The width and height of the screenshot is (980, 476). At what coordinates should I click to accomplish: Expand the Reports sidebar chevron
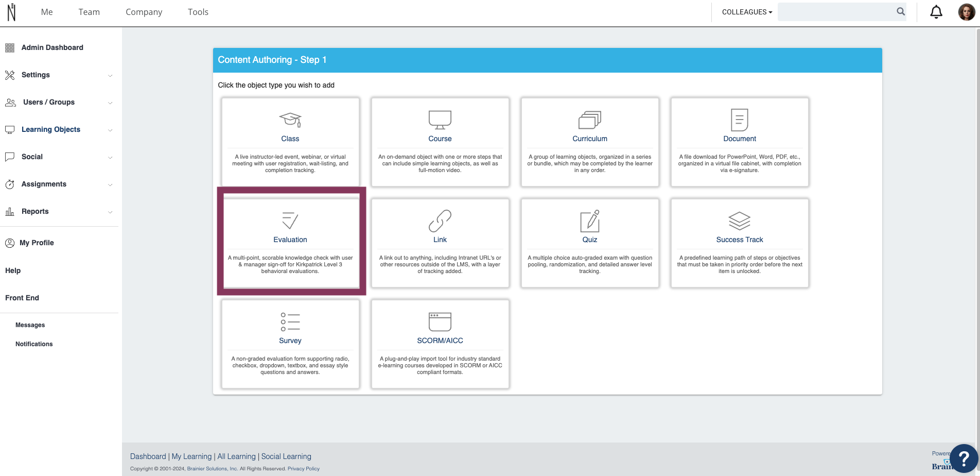pyautogui.click(x=110, y=212)
